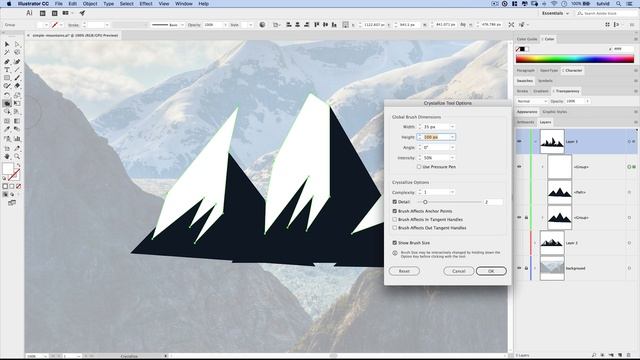Viewport: 640px width, 360px height.
Task: Collapse the Layer 3 disclosure triangle
Action: click(x=535, y=141)
